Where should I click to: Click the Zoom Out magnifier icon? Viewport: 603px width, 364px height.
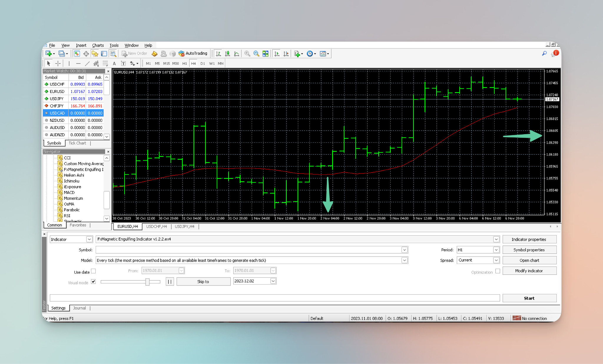[x=256, y=54]
